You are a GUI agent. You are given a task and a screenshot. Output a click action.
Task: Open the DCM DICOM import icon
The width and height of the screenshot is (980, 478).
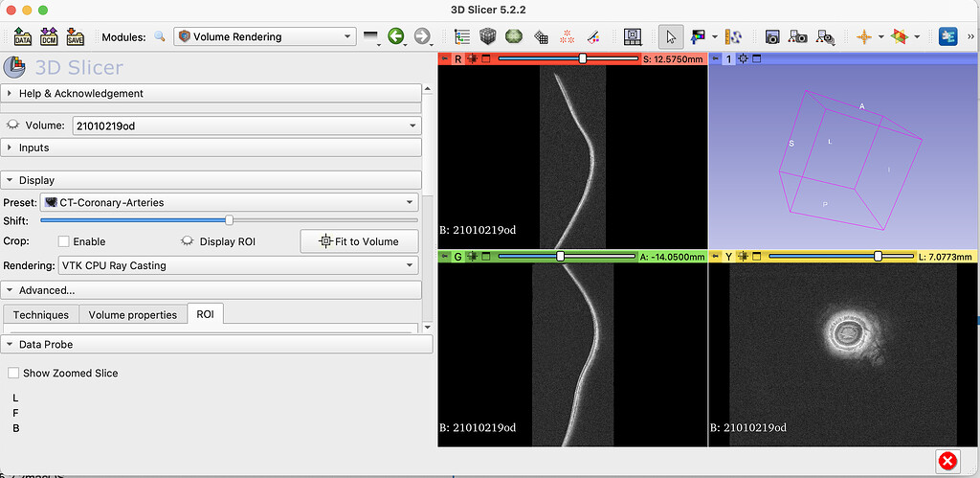click(x=49, y=36)
